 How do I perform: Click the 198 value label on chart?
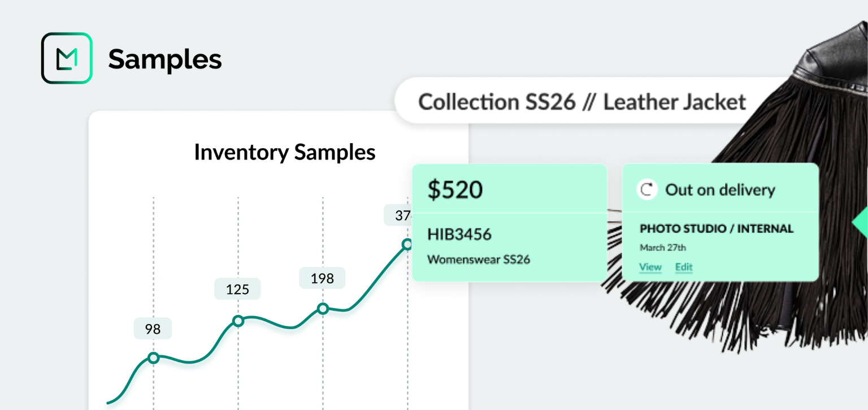[x=322, y=278]
